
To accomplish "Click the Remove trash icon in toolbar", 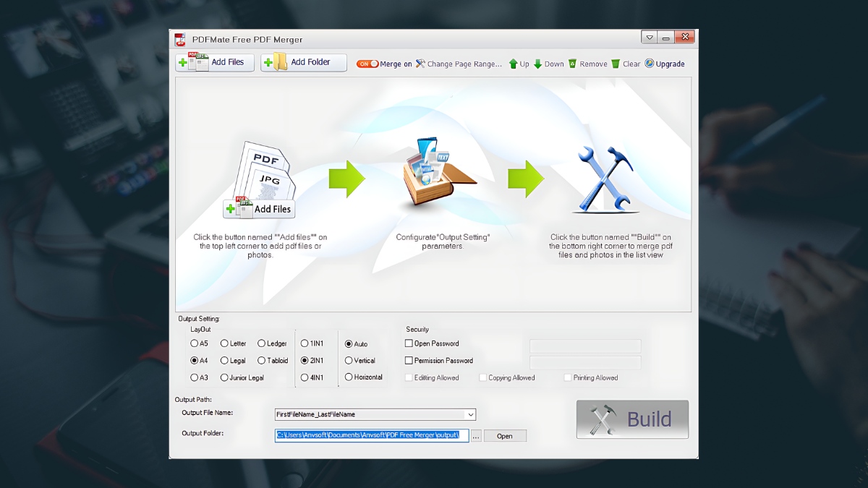I will [x=572, y=64].
